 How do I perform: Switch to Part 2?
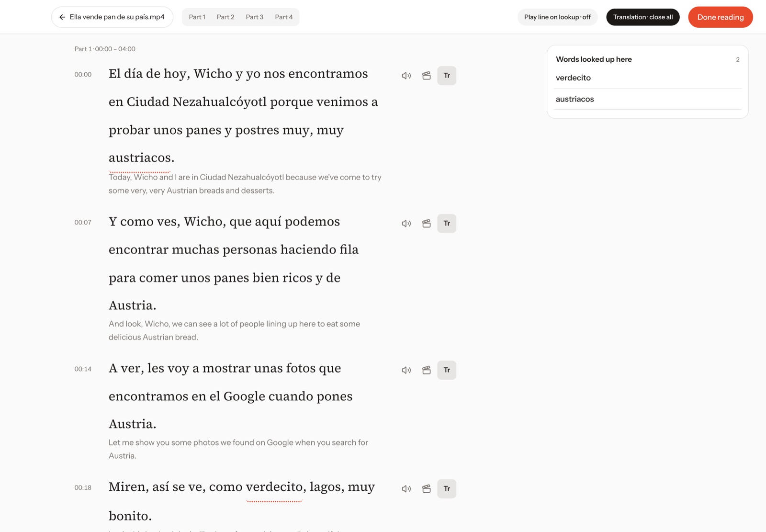[225, 17]
